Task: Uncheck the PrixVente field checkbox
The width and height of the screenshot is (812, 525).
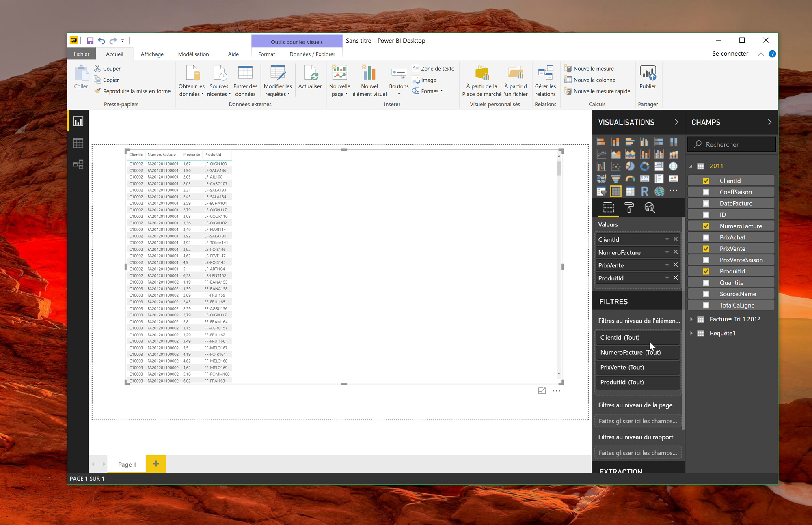Action: point(706,249)
